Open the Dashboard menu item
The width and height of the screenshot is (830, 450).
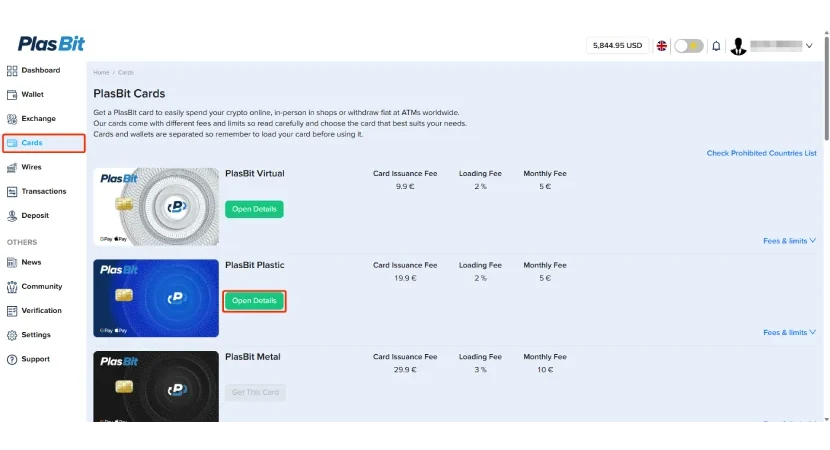(41, 70)
